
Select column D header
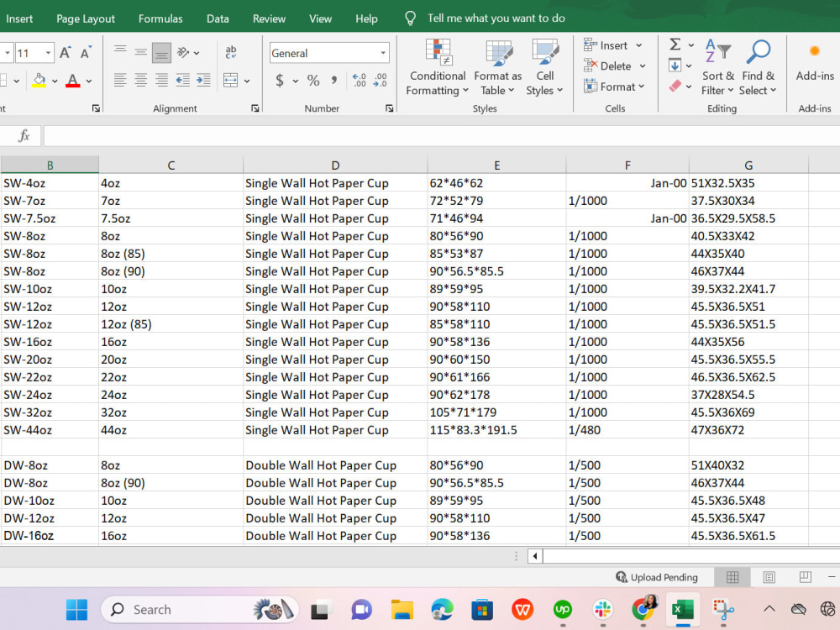[335, 165]
